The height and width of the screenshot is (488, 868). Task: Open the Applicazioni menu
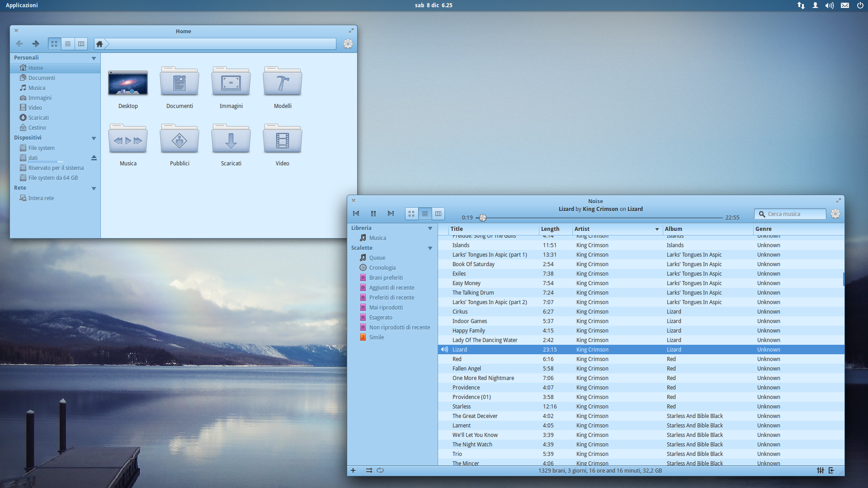coord(22,5)
